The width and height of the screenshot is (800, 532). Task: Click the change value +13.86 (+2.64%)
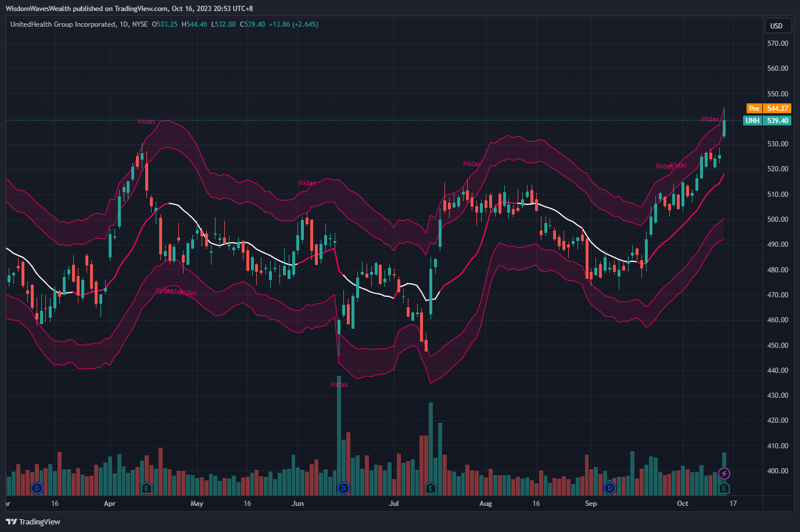pyautogui.click(x=294, y=24)
